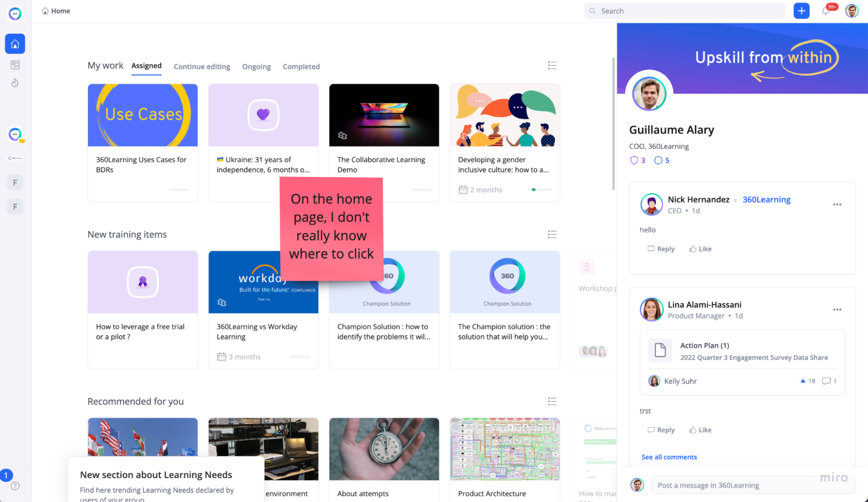
Task: Click See all comments link
Action: pos(669,457)
